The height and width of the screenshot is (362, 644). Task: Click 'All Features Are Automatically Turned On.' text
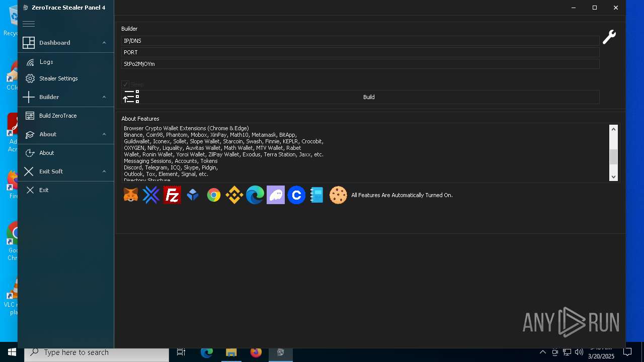[402, 195]
